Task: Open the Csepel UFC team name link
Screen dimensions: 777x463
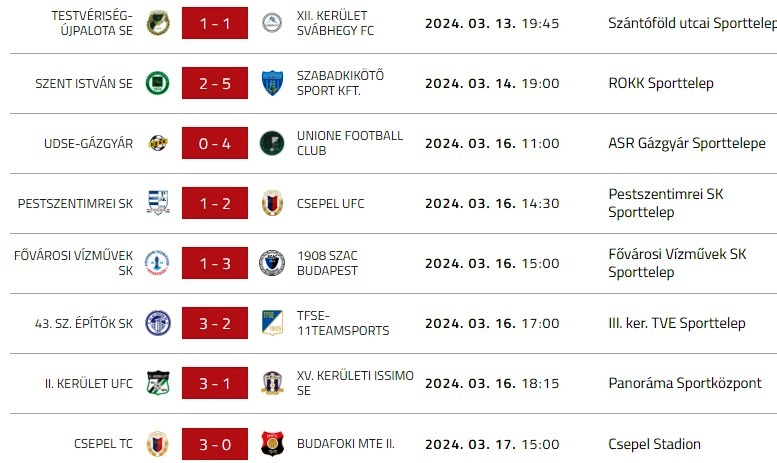Action: click(330, 204)
